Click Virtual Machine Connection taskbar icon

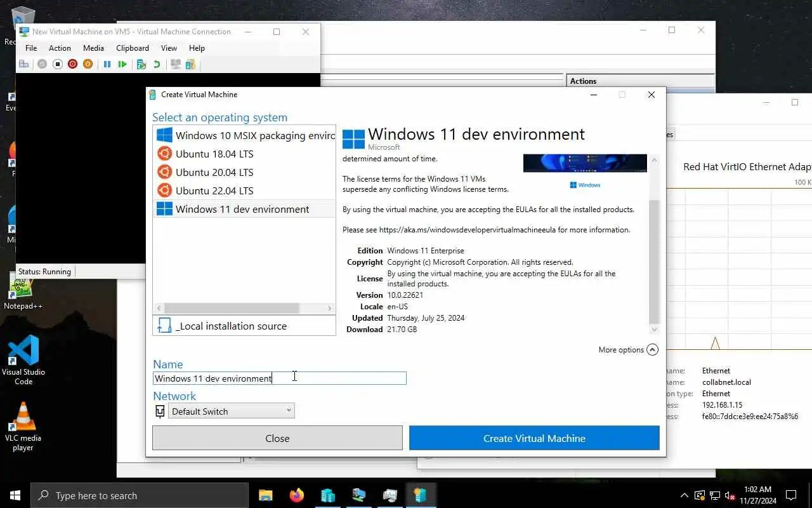[358, 495]
